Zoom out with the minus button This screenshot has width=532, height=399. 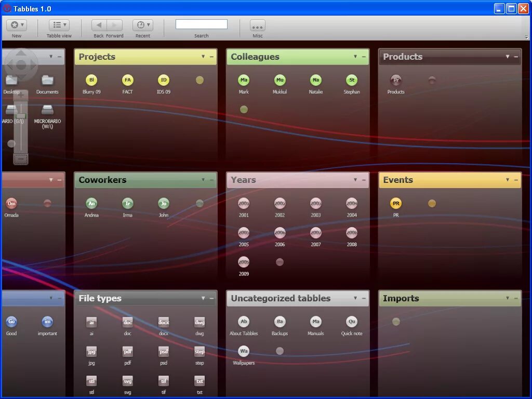point(21,158)
